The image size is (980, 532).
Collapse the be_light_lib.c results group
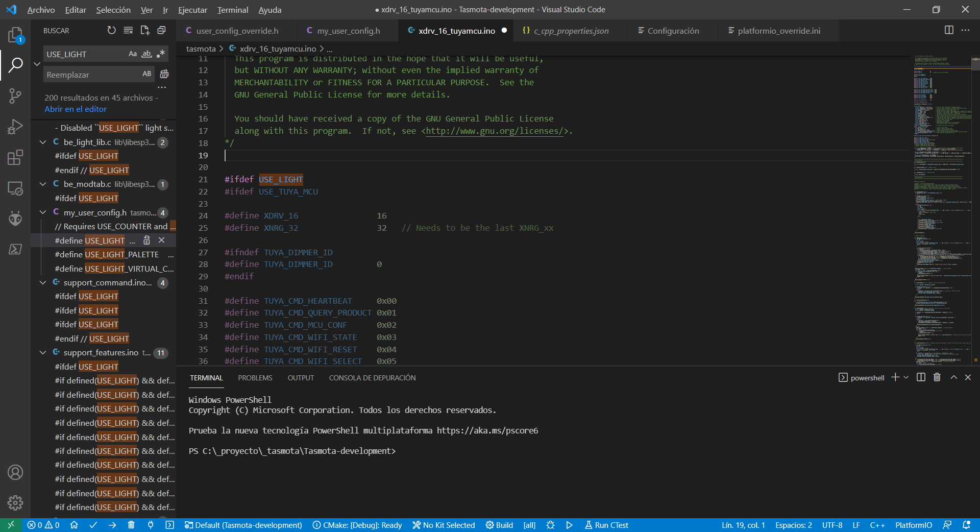tap(43, 142)
